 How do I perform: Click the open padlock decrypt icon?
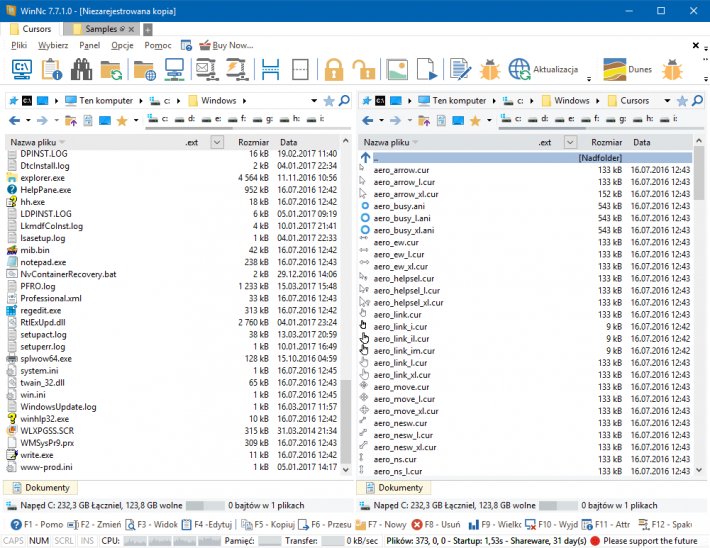(364, 69)
